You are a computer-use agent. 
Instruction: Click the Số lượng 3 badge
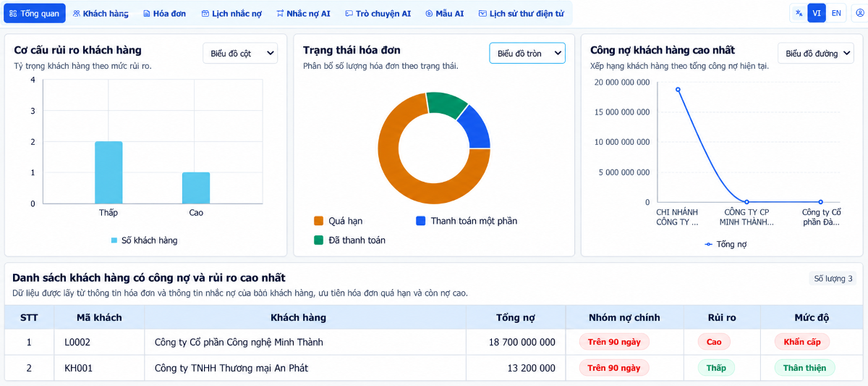[833, 279]
